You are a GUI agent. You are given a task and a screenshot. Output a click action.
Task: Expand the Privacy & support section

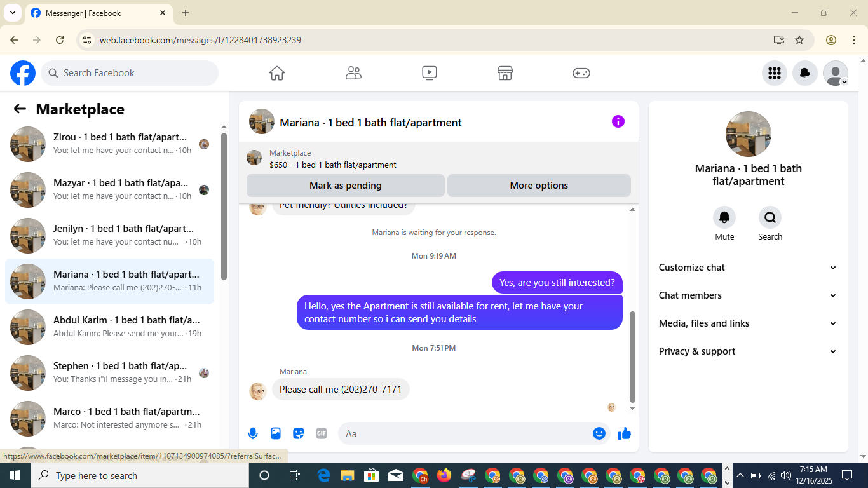[x=748, y=351]
